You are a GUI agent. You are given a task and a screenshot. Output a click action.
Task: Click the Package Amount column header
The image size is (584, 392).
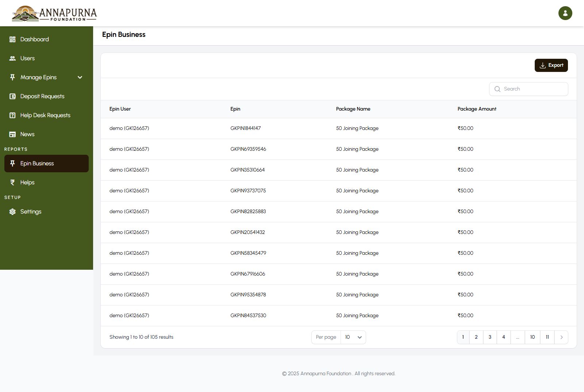[477, 109]
